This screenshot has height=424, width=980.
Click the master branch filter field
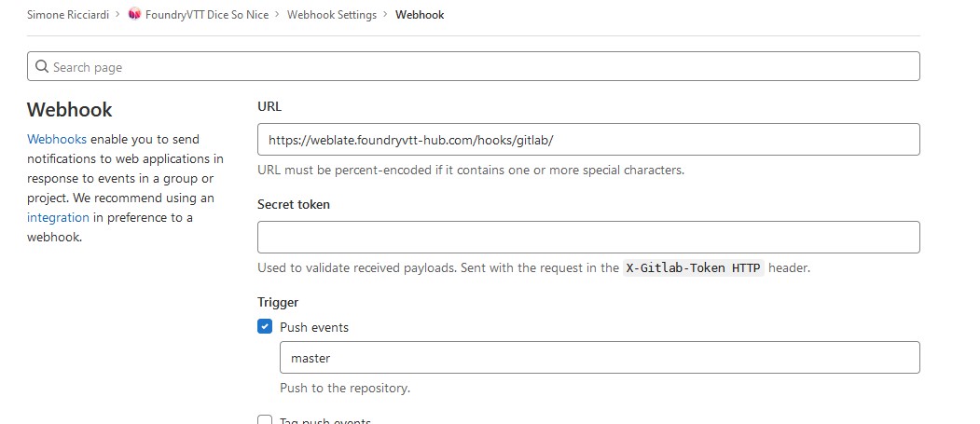pyautogui.click(x=600, y=357)
